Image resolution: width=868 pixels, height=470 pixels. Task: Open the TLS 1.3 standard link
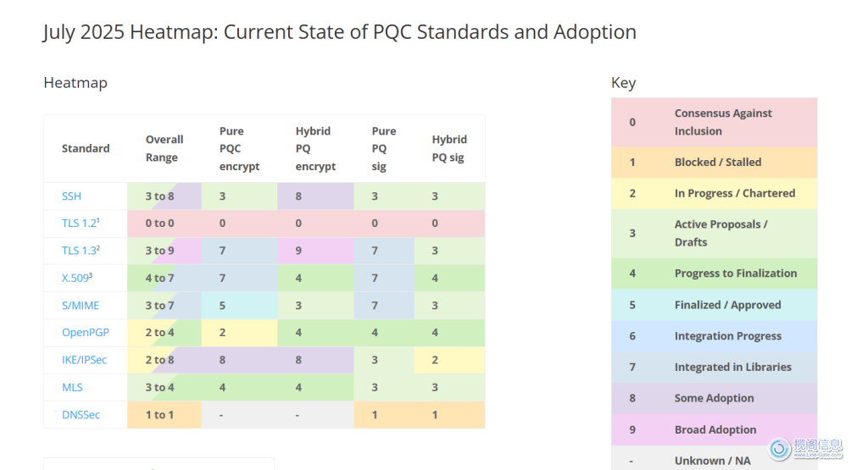(x=81, y=251)
